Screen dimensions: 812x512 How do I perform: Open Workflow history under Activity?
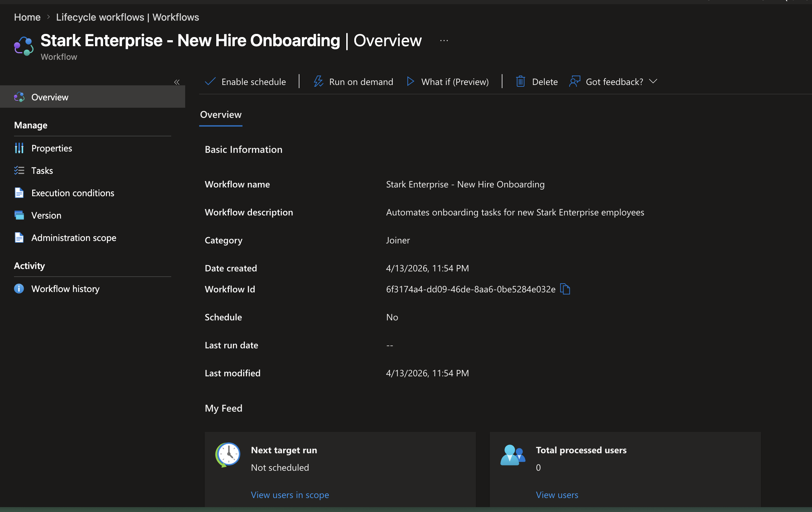(x=65, y=289)
